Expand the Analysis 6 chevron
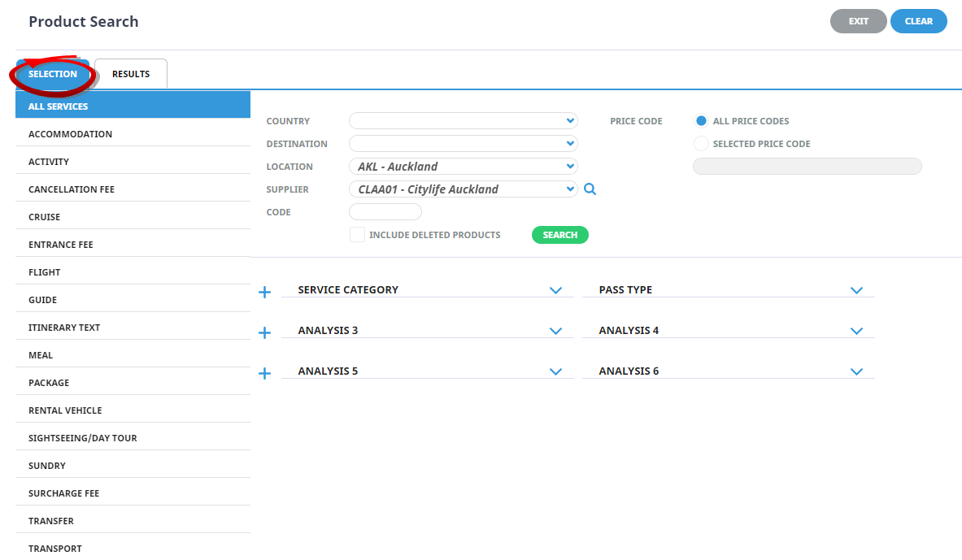 [855, 371]
